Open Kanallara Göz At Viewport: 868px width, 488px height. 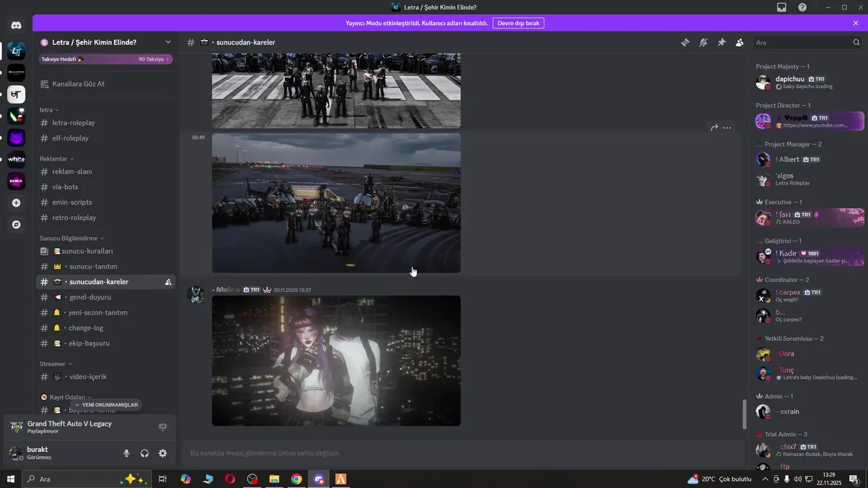point(106,84)
